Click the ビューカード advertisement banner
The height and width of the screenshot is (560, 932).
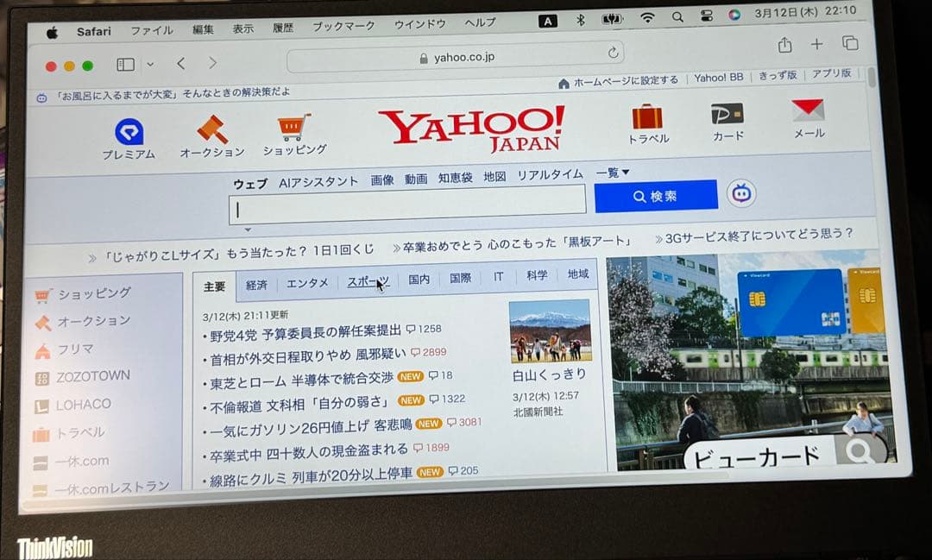click(x=749, y=362)
